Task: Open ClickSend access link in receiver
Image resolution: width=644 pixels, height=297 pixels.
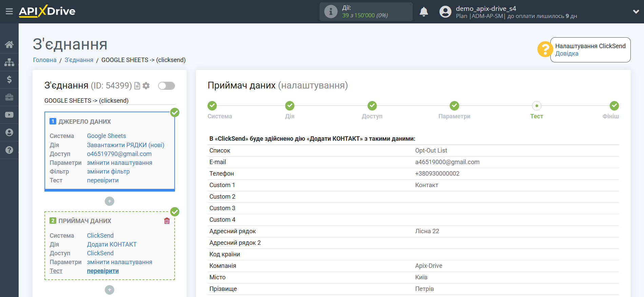Action: [100, 253]
